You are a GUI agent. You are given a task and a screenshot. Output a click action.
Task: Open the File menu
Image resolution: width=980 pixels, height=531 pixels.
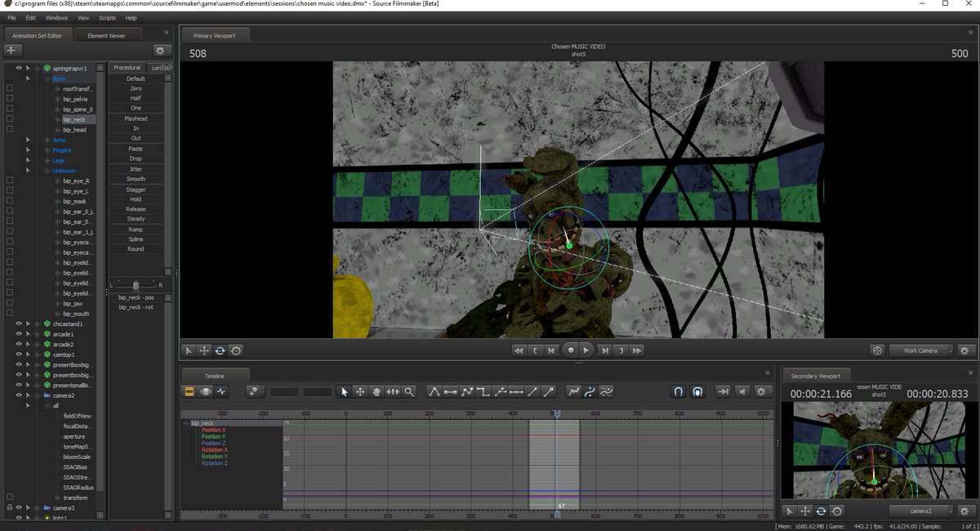[11, 17]
